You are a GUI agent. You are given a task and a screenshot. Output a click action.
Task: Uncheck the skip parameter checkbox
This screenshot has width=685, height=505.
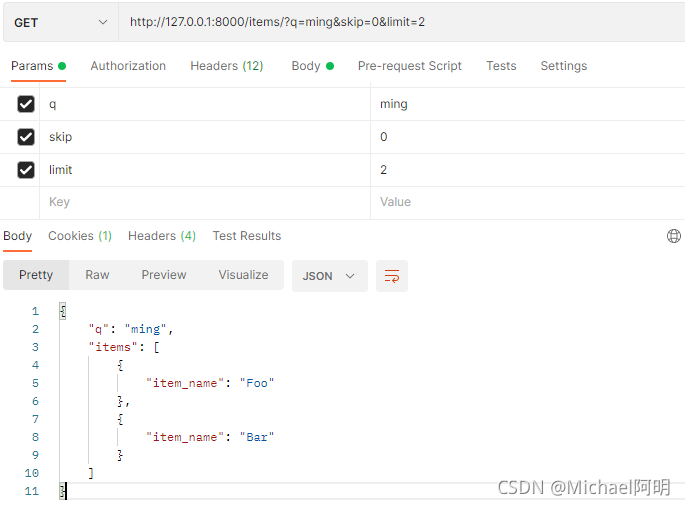(26, 137)
